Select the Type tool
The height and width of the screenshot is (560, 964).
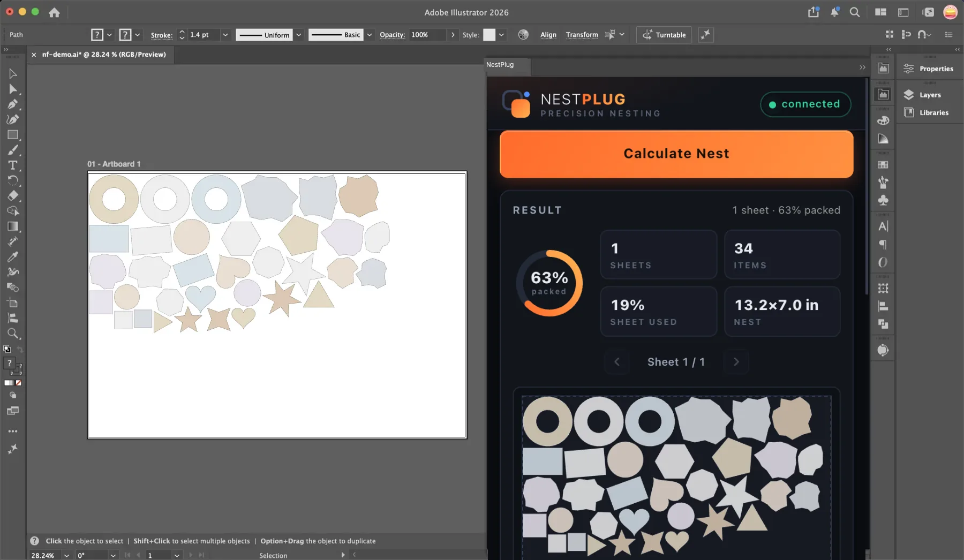[13, 165]
